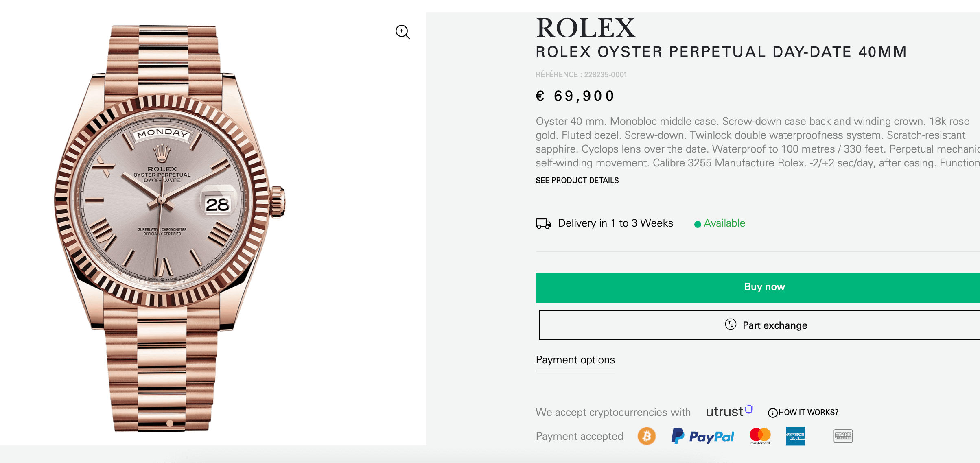Click the delivery truck icon

coord(543,223)
